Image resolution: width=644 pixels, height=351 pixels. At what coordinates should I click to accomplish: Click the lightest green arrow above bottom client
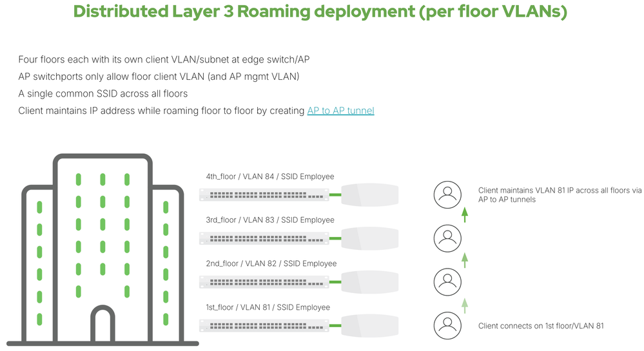[x=464, y=305]
